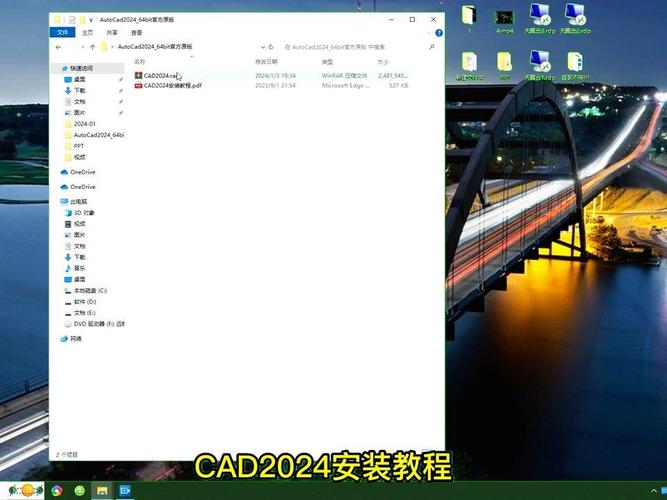Viewport: 667px width, 500px height.
Task: Select the CAD2024安装教程.pdf file
Action: pyautogui.click(x=168, y=85)
